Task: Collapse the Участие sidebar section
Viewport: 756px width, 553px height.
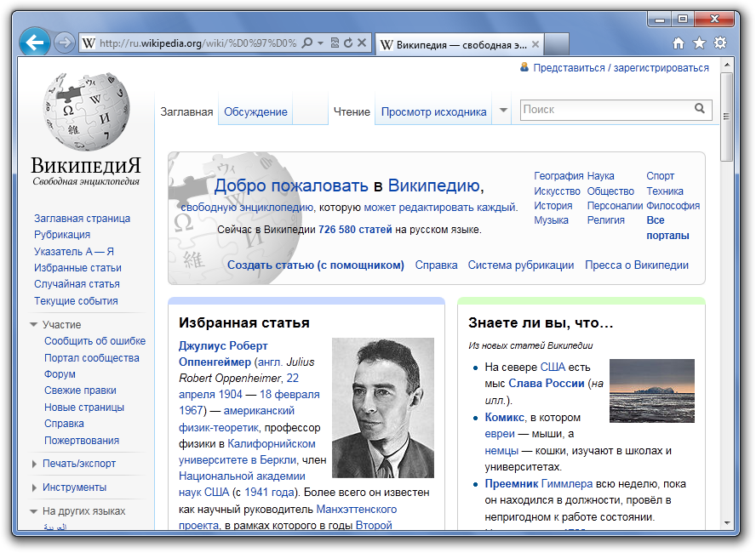Action: pyautogui.click(x=33, y=325)
